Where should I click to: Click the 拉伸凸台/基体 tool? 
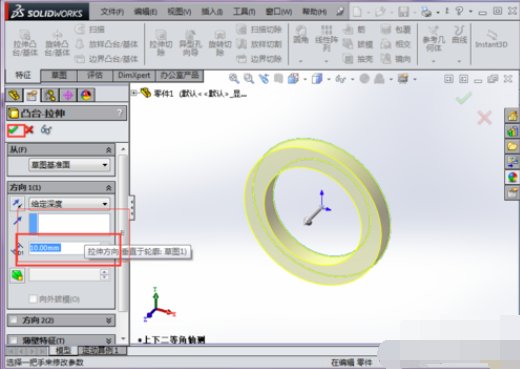25,43
